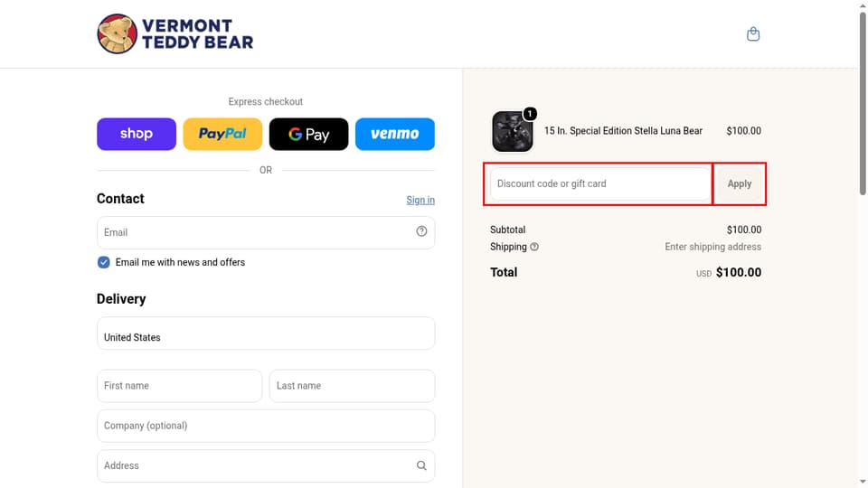Image resolution: width=868 pixels, height=488 pixels.
Task: Focus the Last name field
Action: tap(352, 386)
